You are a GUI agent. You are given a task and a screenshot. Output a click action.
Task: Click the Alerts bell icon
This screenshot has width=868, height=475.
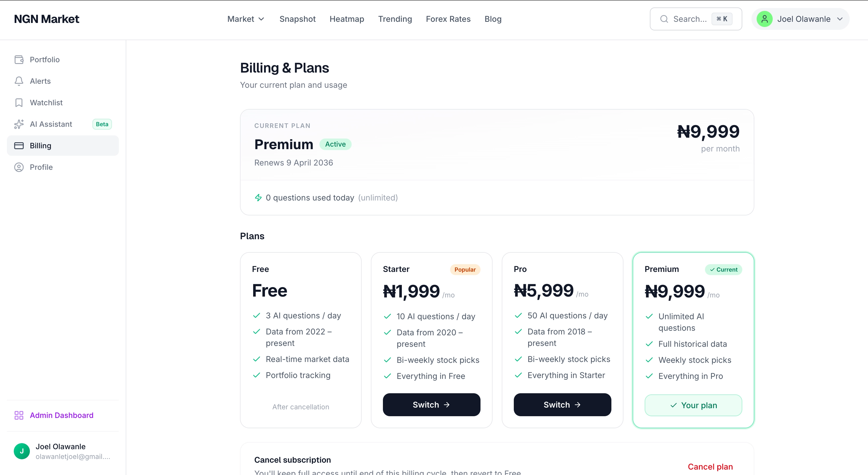(x=19, y=81)
